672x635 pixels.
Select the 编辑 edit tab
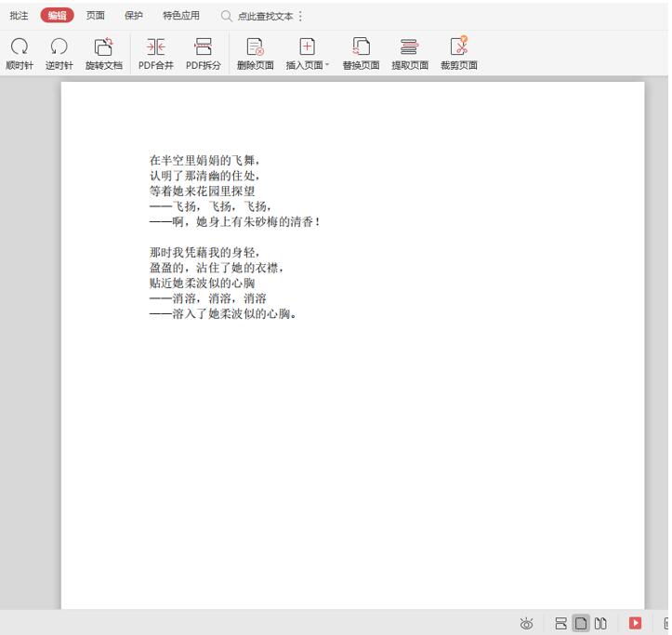pyautogui.click(x=57, y=16)
